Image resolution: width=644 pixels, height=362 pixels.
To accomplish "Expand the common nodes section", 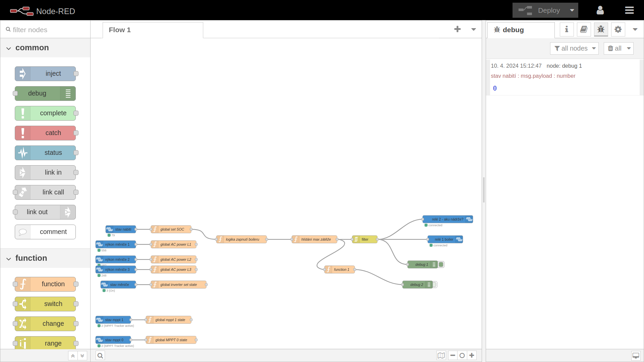I will 8,48.
